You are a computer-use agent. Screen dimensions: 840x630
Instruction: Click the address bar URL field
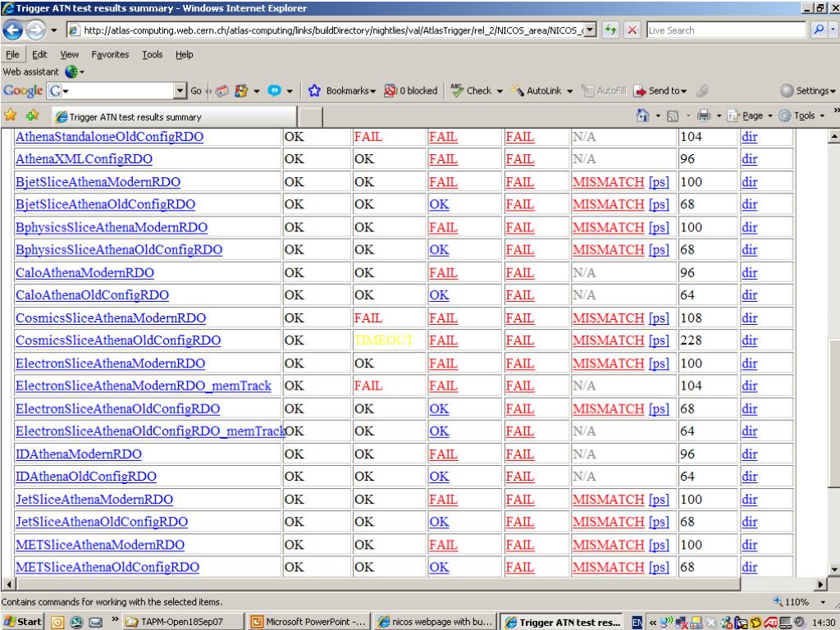point(332,30)
